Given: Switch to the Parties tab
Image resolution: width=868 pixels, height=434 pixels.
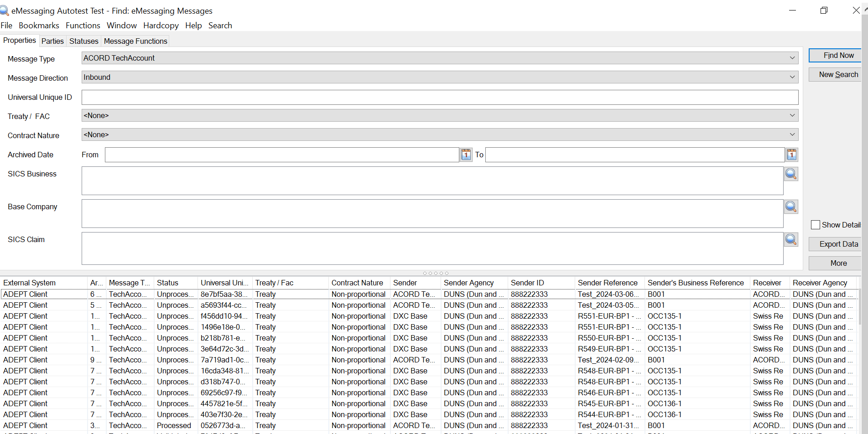Looking at the screenshot, I should click(x=52, y=41).
